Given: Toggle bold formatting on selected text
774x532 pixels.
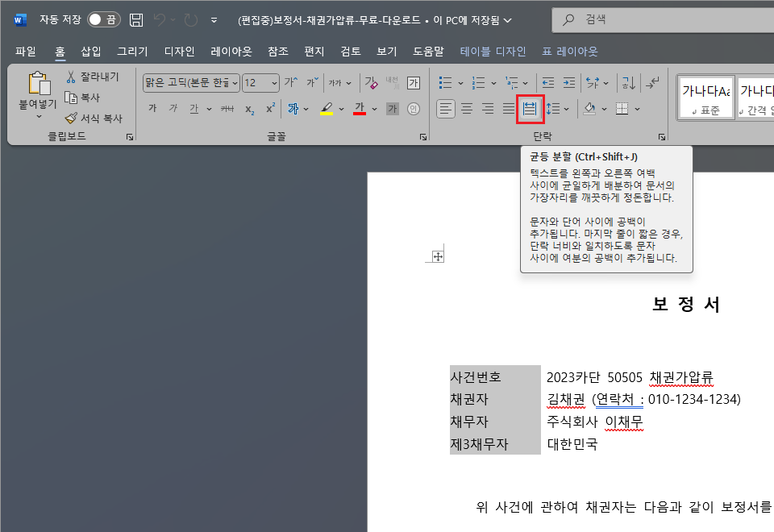Looking at the screenshot, I should tap(152, 107).
